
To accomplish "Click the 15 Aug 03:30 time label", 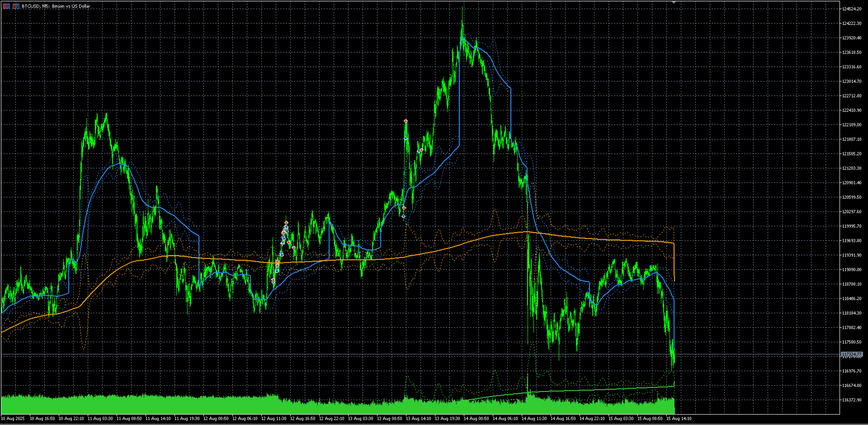I will (x=621, y=419).
